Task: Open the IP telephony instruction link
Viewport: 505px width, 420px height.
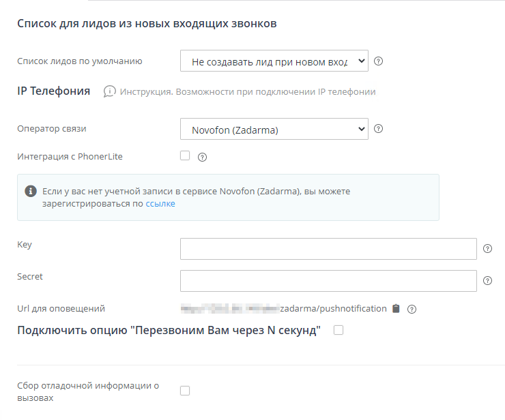Action: pyautogui.click(x=248, y=92)
